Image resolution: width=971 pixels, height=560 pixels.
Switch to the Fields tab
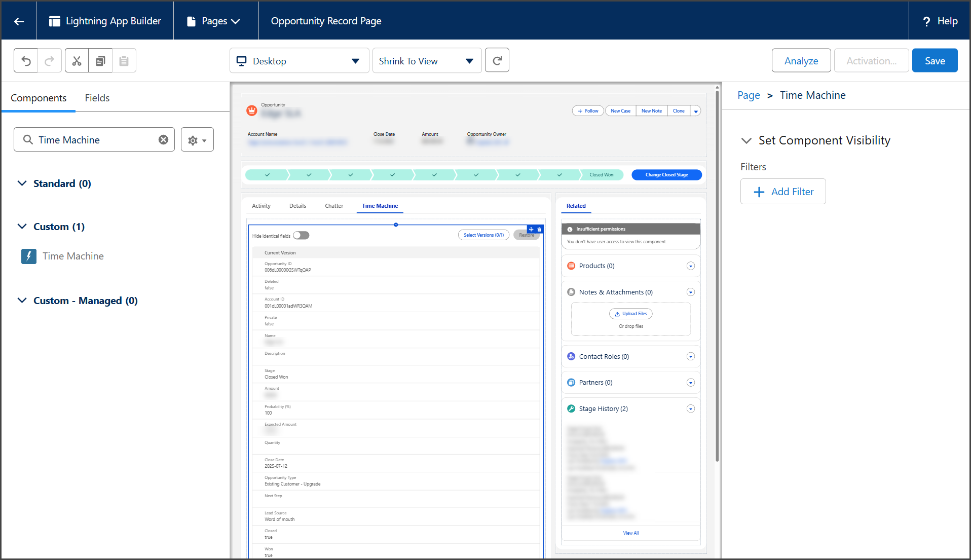pos(97,98)
